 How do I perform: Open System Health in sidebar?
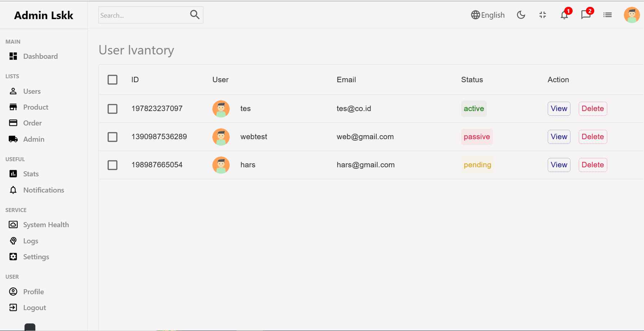coord(46,225)
